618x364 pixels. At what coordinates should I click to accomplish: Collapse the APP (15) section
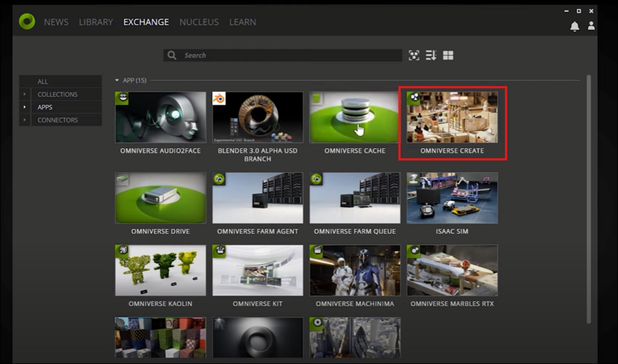[117, 80]
